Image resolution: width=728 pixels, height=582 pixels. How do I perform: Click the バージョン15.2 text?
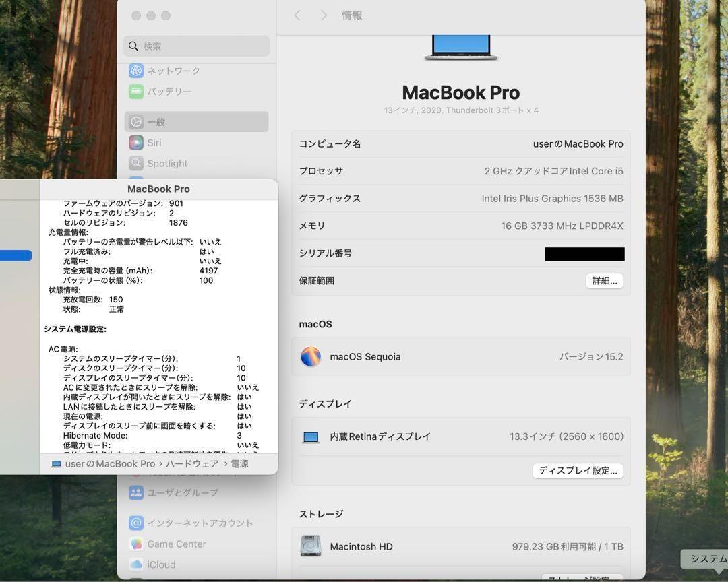591,357
